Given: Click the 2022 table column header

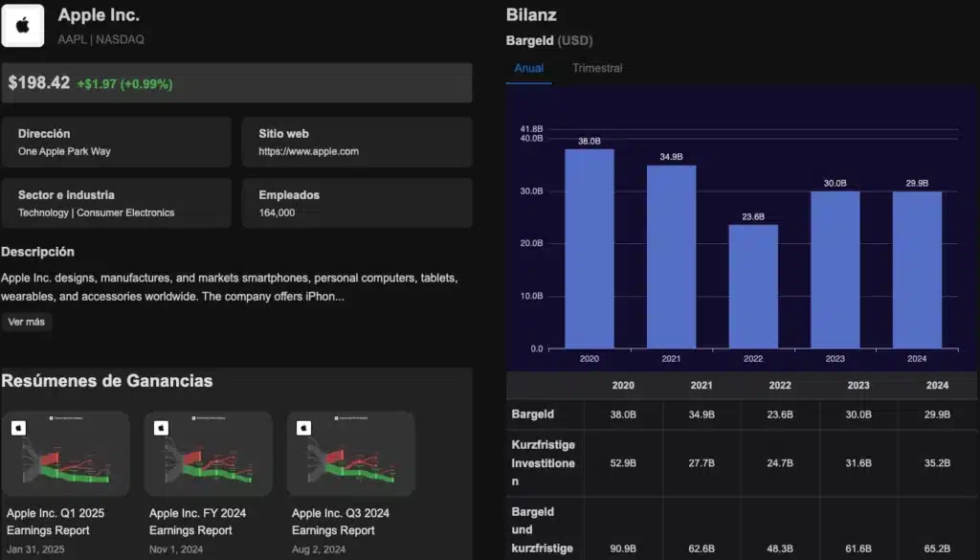Looking at the screenshot, I should (780, 386).
